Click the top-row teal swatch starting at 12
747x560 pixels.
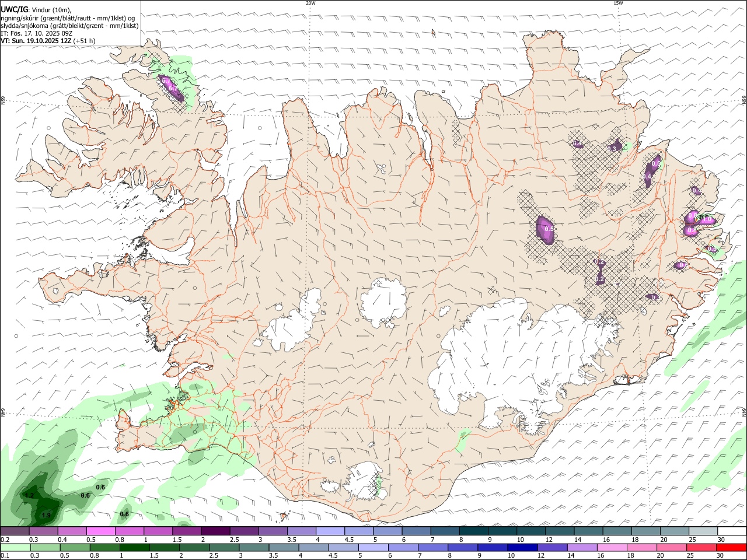(x=560, y=531)
